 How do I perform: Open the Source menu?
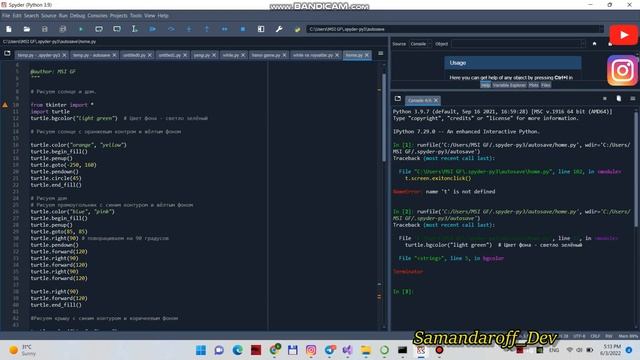49,16
